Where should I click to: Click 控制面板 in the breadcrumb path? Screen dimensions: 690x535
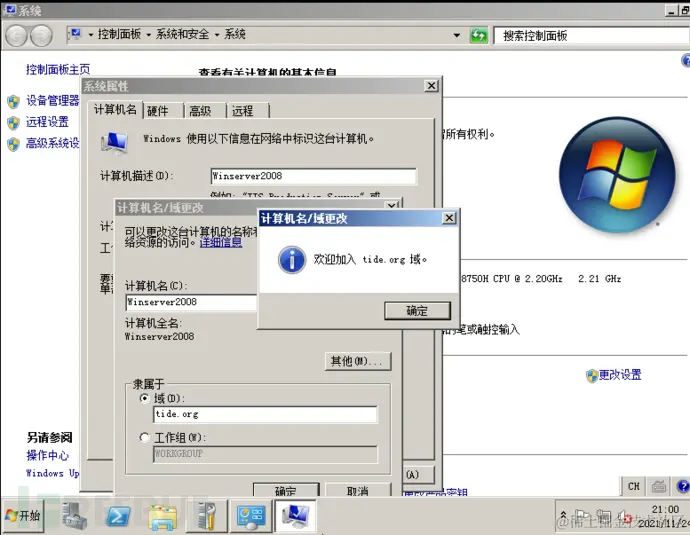pos(119,34)
